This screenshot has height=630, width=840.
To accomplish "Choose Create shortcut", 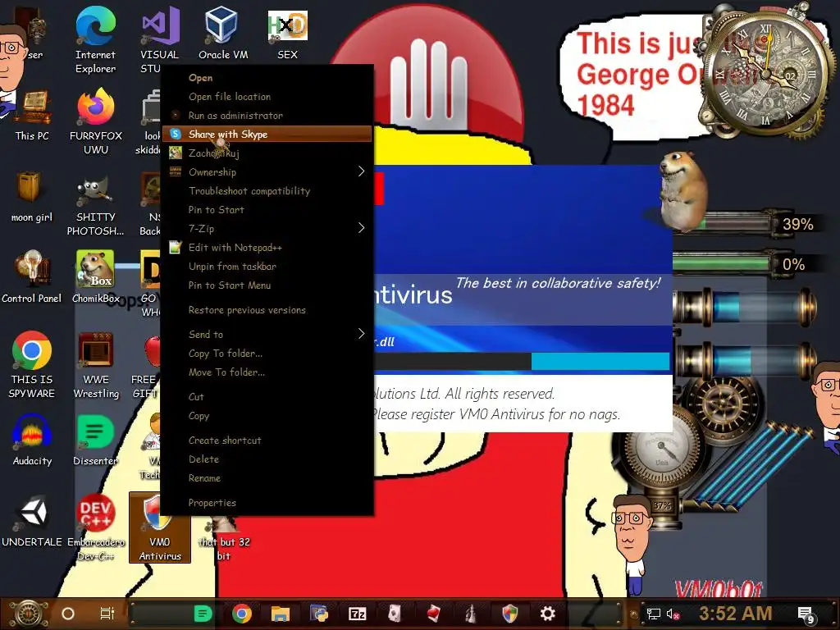I will (x=267, y=440).
